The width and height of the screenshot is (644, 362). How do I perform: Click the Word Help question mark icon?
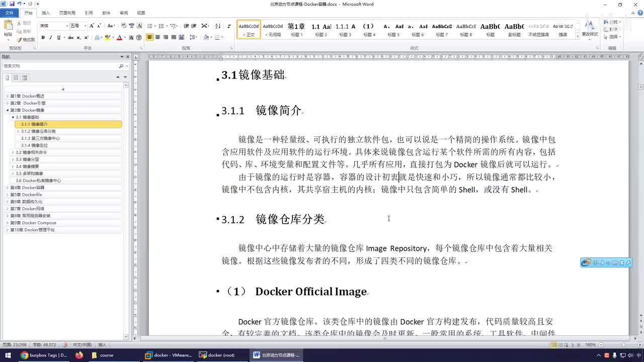[x=639, y=13]
